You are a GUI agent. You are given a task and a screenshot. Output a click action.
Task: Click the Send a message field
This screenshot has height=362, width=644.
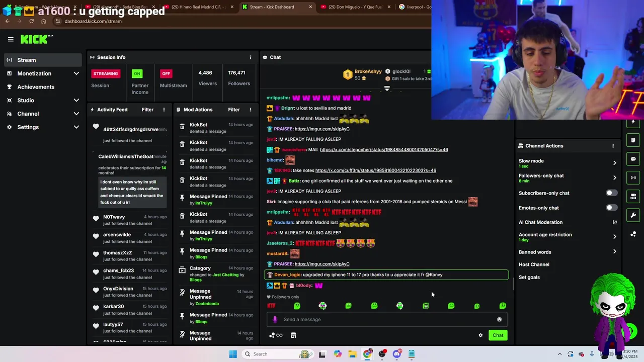pyautogui.click(x=386, y=319)
